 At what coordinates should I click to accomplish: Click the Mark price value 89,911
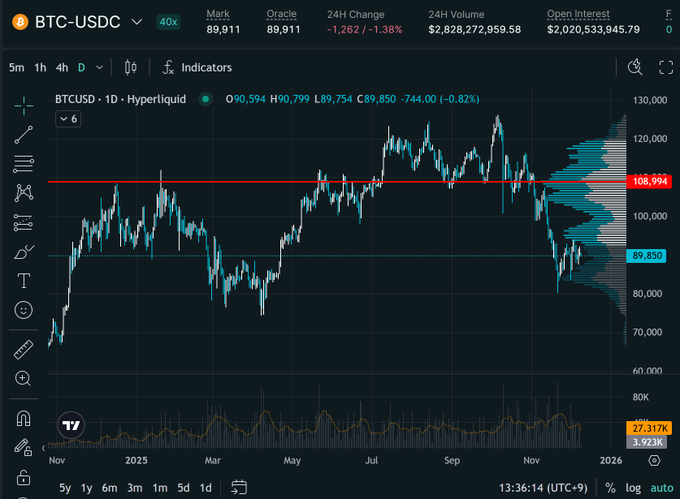click(x=223, y=30)
